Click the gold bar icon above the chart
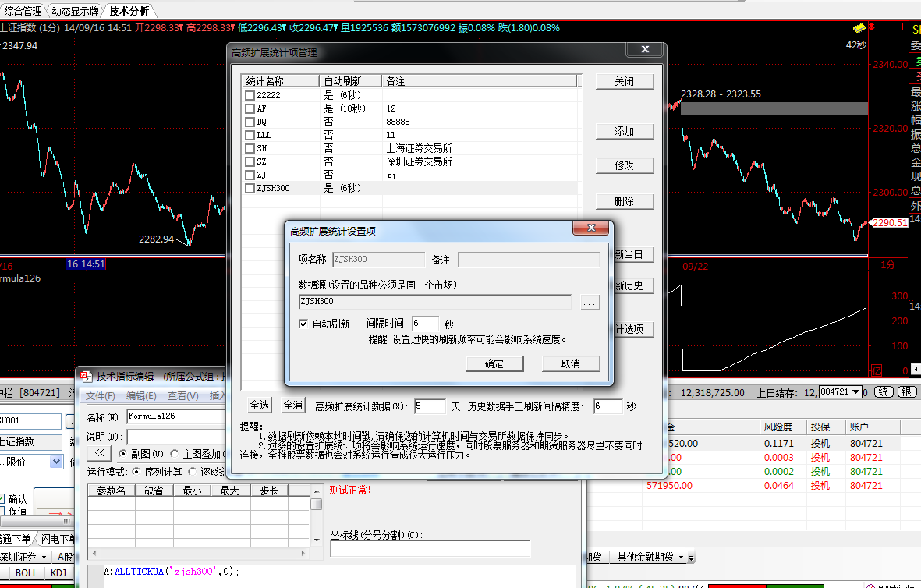 859,28
